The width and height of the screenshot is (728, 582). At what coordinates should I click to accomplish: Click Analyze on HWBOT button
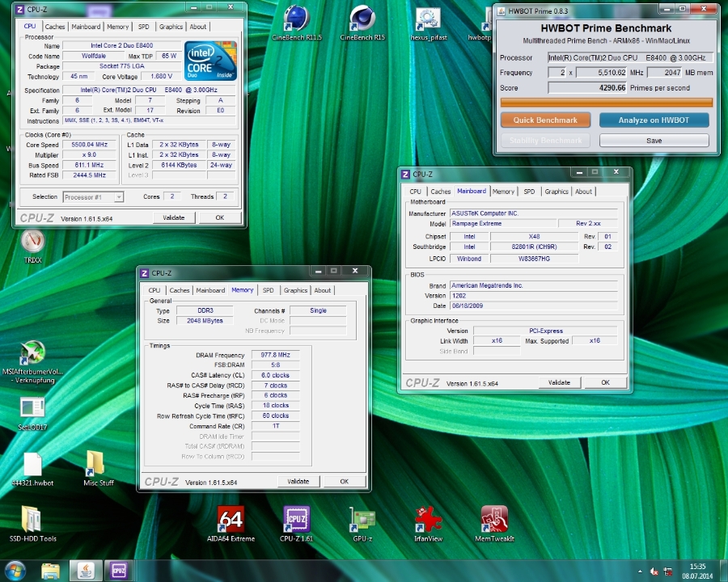pyautogui.click(x=654, y=120)
